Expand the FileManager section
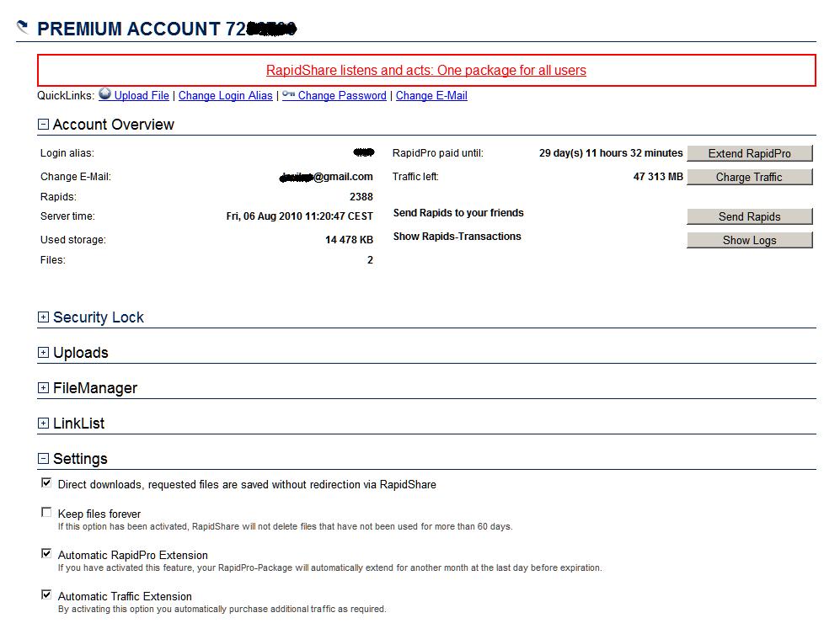This screenshot has width=840, height=634. click(43, 388)
